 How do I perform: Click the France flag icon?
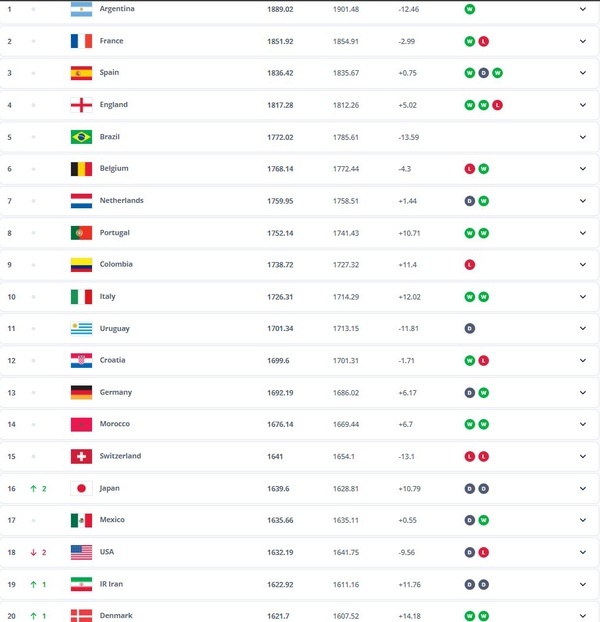[81, 41]
